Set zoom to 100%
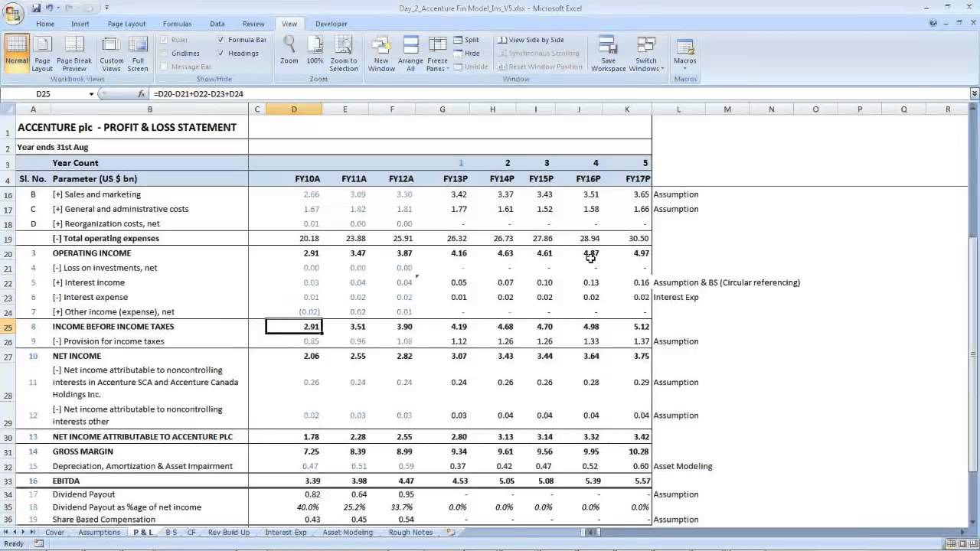This screenshot has height=551, width=980. coord(315,51)
